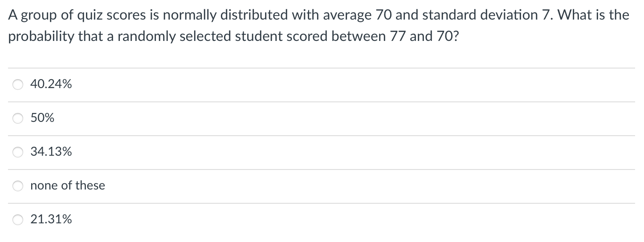Select the 40.24% radio button
This screenshot has height=242, width=644.
click(18, 85)
